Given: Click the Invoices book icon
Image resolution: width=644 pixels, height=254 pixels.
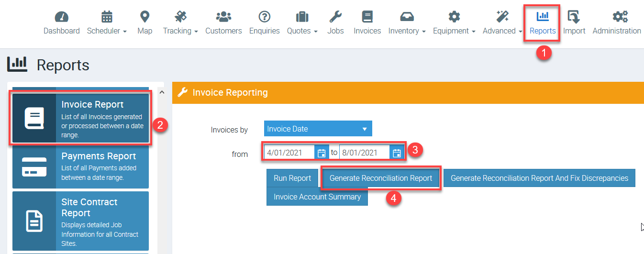Looking at the screenshot, I should pyautogui.click(x=367, y=17).
